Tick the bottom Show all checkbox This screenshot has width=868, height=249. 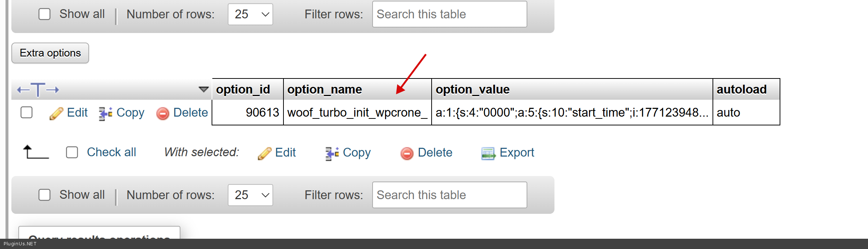44,195
